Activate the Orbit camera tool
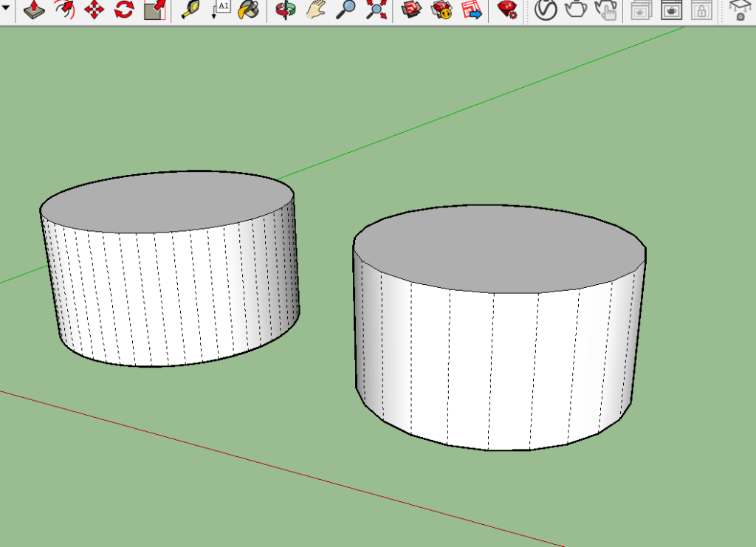Viewport: 756px width, 547px height. click(x=286, y=10)
